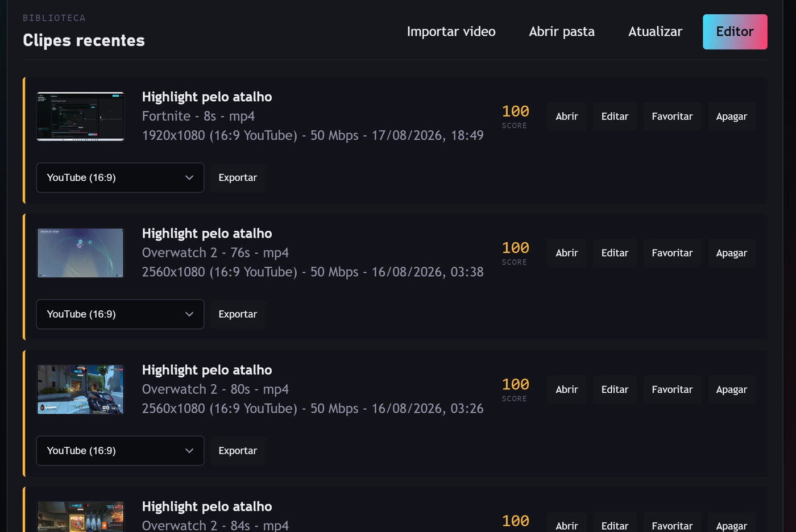
Task: Export the Overwatch 2 80s clip
Action: point(238,450)
